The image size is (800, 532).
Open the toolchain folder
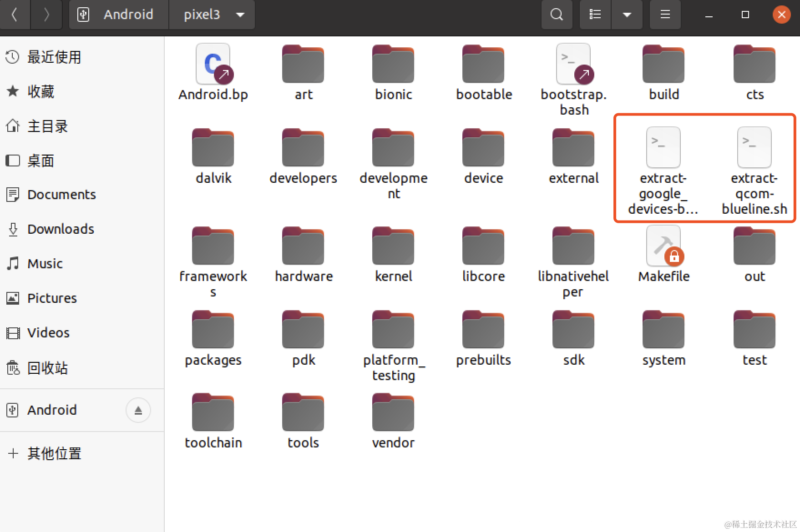point(213,412)
